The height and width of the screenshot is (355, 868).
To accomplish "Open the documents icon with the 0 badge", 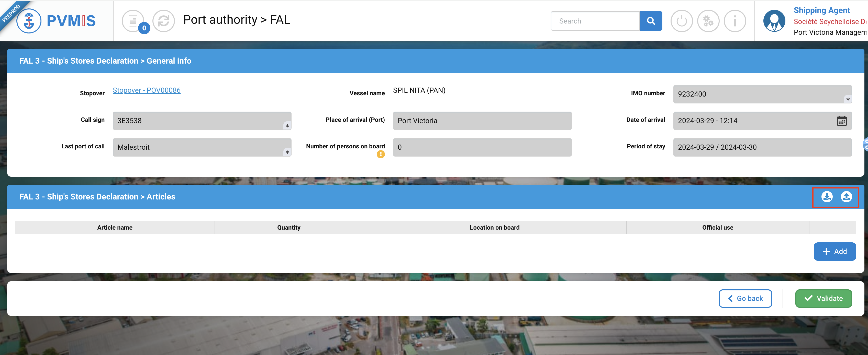I will [x=133, y=21].
